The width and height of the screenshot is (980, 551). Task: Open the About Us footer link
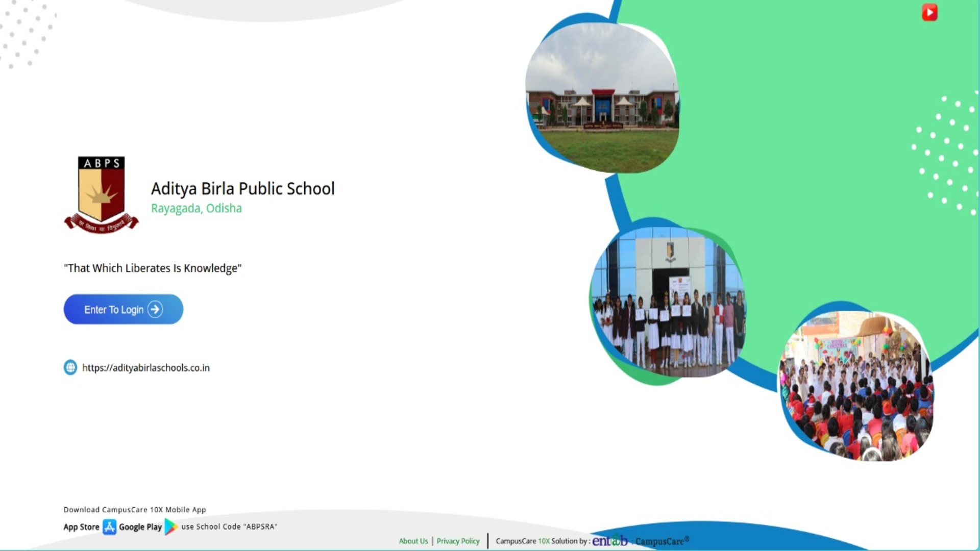coord(413,541)
